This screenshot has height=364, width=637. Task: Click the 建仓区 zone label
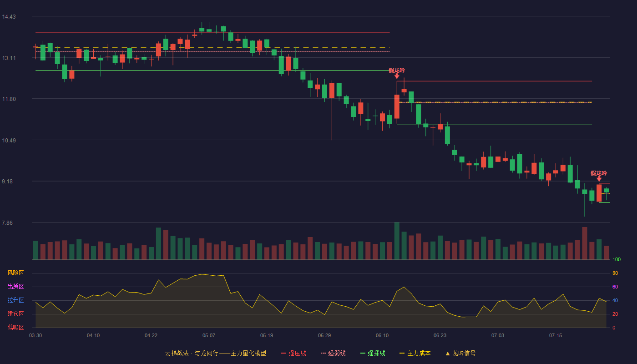coord(15,314)
